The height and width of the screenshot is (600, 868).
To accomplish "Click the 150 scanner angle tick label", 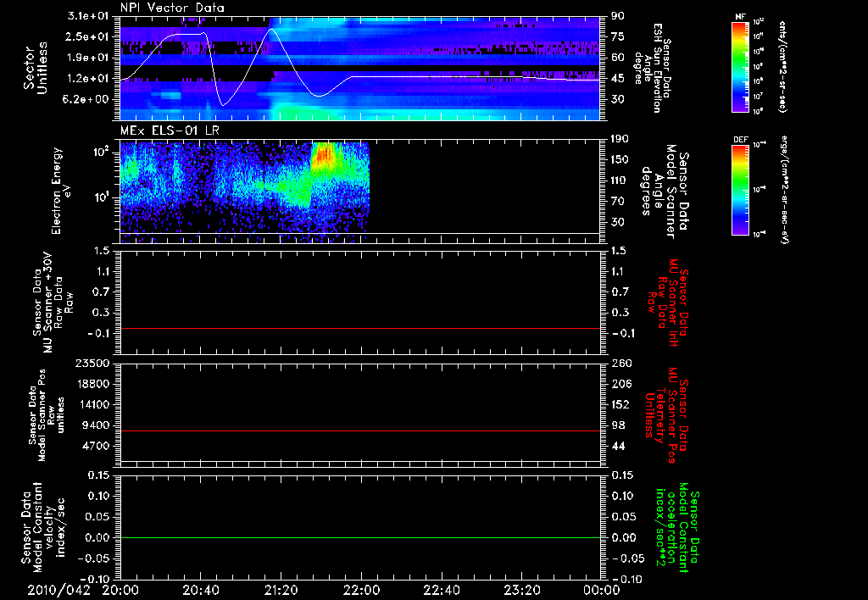I will [620, 159].
